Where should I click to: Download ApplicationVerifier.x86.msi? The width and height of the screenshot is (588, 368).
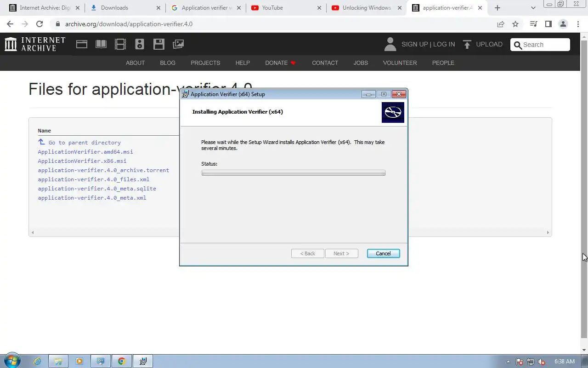[x=82, y=161]
